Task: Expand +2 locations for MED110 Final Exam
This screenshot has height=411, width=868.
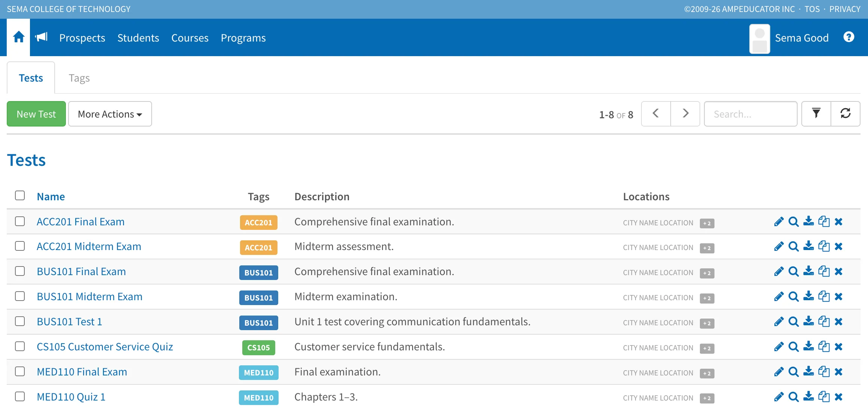Action: [x=707, y=373]
